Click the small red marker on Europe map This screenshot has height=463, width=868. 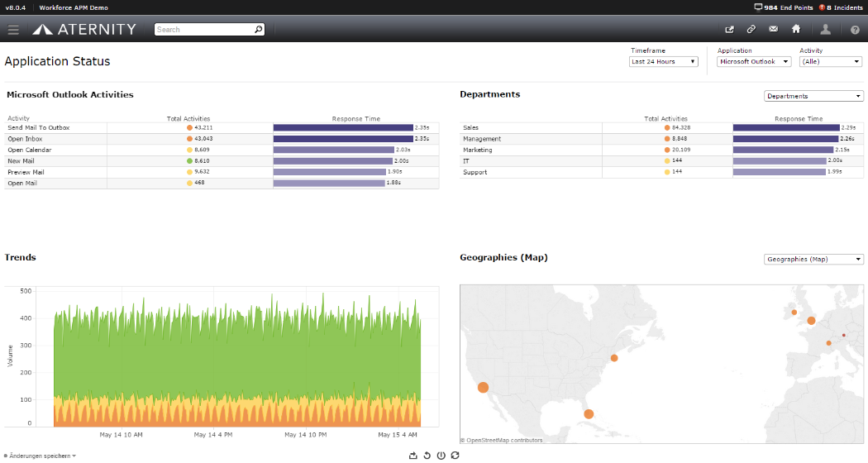tap(844, 335)
